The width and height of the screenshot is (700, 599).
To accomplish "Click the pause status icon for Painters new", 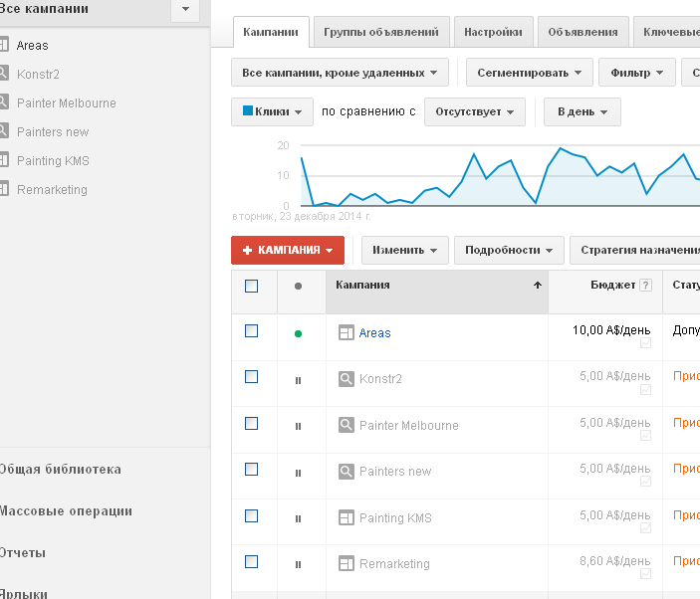I will click(x=298, y=473).
